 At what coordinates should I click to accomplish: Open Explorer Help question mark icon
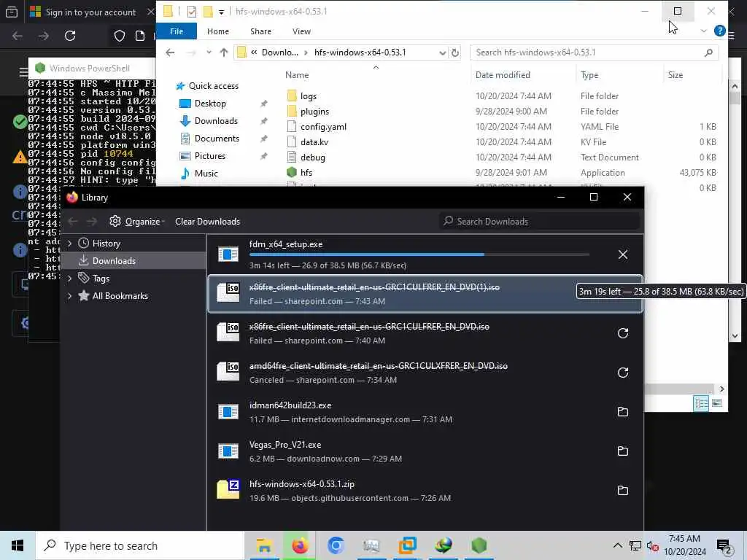[719, 31]
